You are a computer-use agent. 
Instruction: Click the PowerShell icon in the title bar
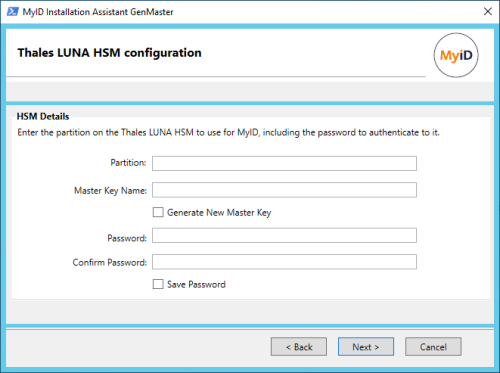point(13,12)
